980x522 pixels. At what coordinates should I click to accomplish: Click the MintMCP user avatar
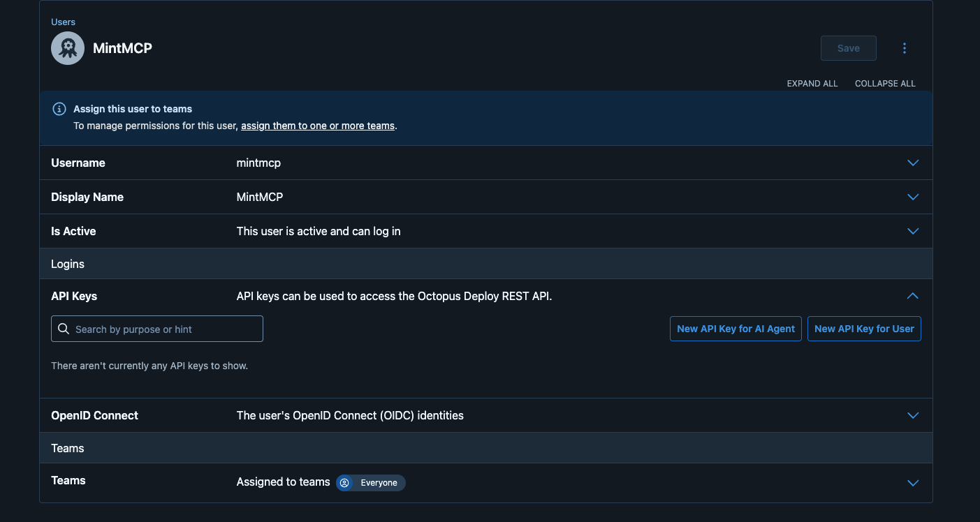pos(68,48)
